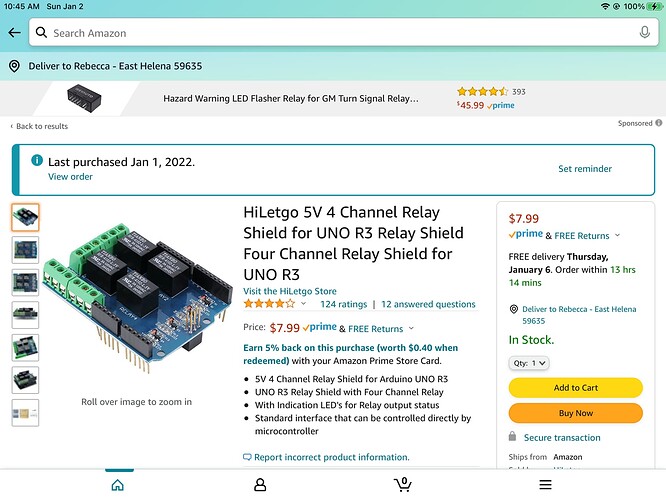Tap the location pin delivery icon
666x500 pixels.
point(15,66)
